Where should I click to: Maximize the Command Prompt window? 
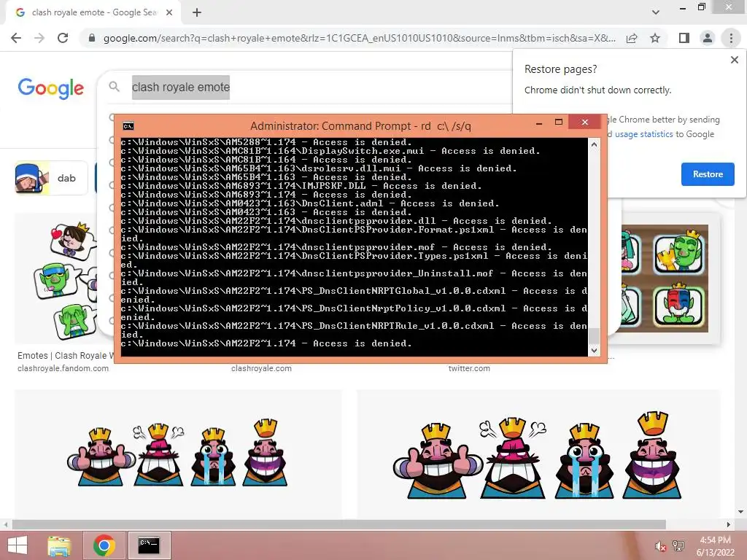point(559,122)
